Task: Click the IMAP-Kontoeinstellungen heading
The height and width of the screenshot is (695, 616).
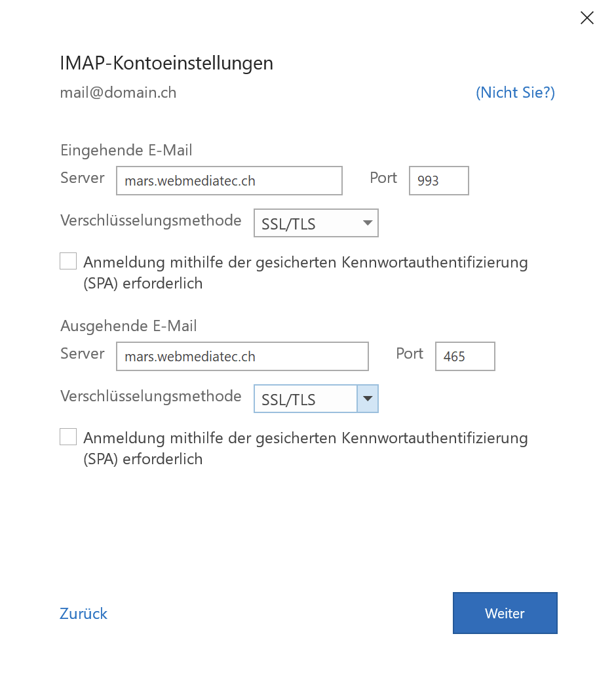Action: [166, 63]
